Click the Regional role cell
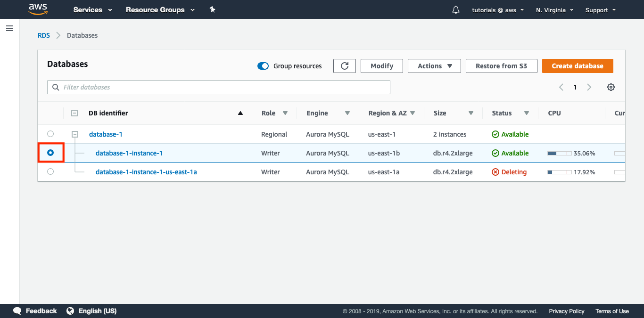The width and height of the screenshot is (644, 318). pos(274,134)
